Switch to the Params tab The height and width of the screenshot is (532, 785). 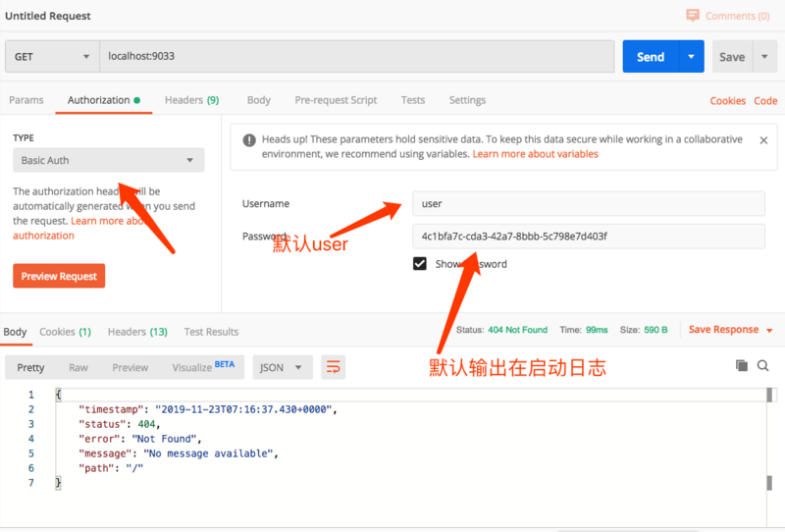(x=26, y=100)
